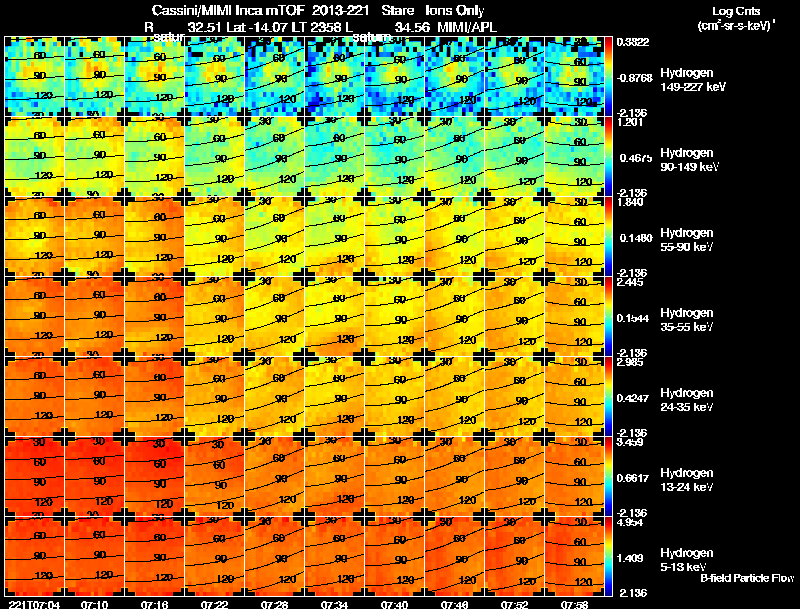Click the 149-227 keV color scale bar
This screenshot has height=609, width=800.
608,77
